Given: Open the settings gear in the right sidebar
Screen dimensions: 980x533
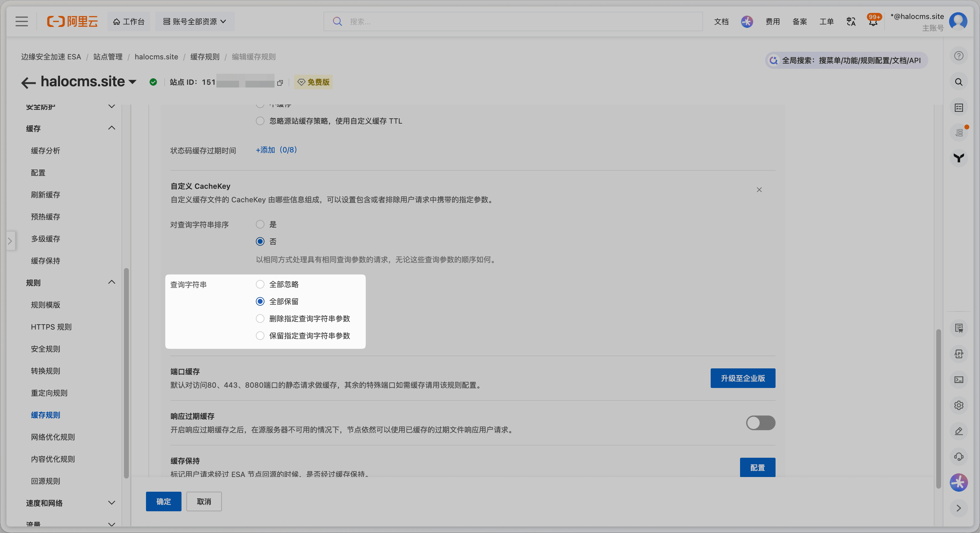Looking at the screenshot, I should (959, 405).
